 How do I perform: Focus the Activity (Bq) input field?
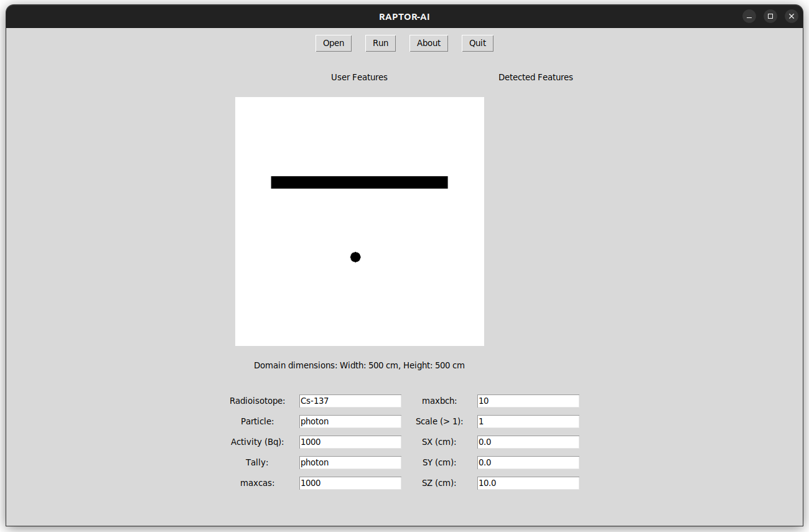click(350, 442)
